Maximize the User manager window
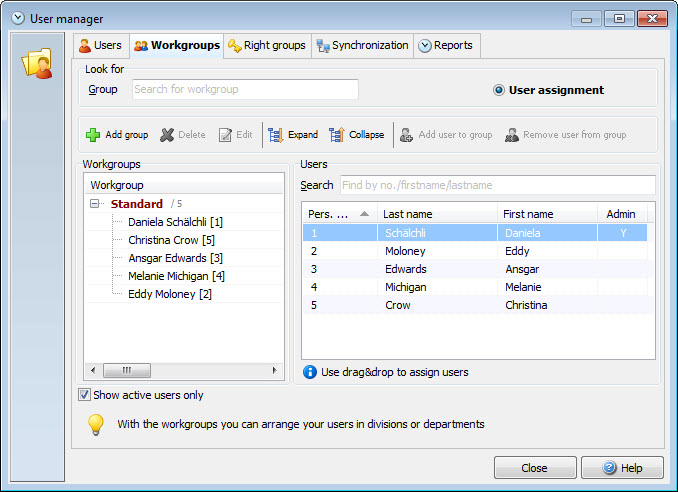This screenshot has width=678, height=492. click(x=619, y=19)
